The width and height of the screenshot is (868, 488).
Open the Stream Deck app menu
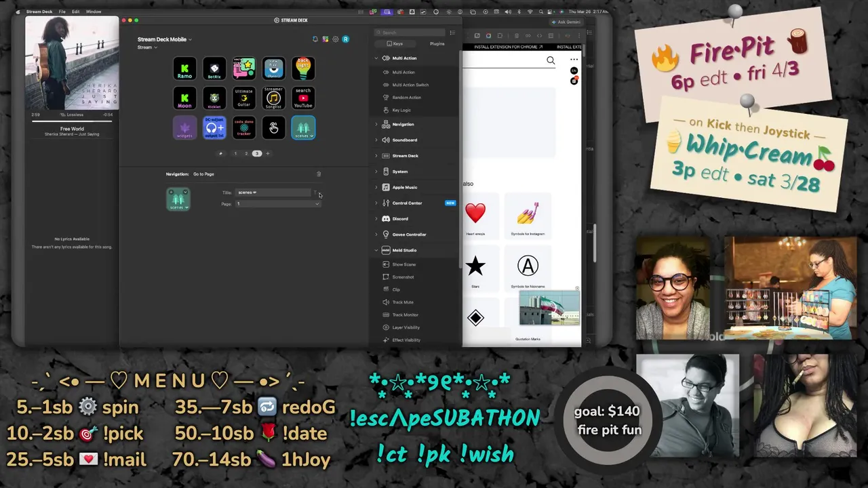click(x=39, y=12)
